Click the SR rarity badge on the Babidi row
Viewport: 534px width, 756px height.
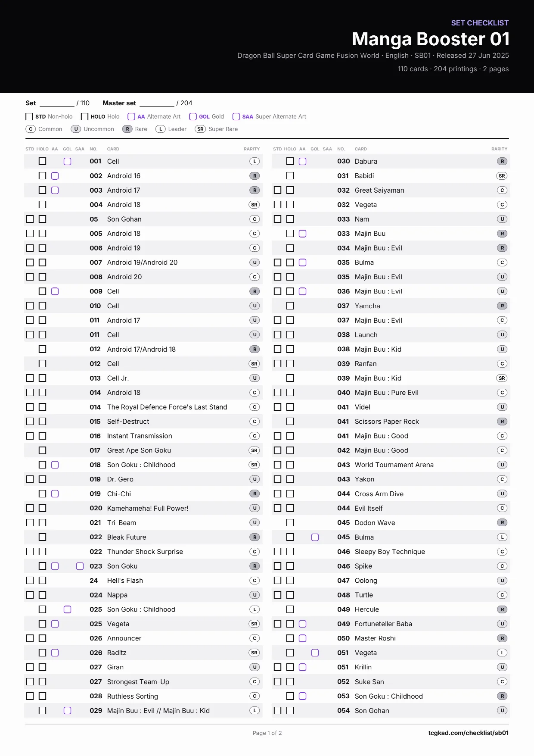coord(502,176)
